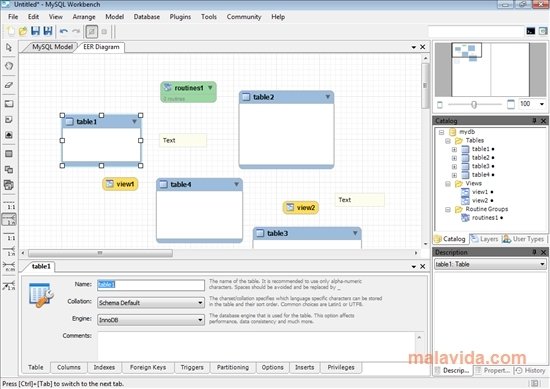
Task: Select the 1:n non-identifying relationship tool
Action: tap(9, 220)
